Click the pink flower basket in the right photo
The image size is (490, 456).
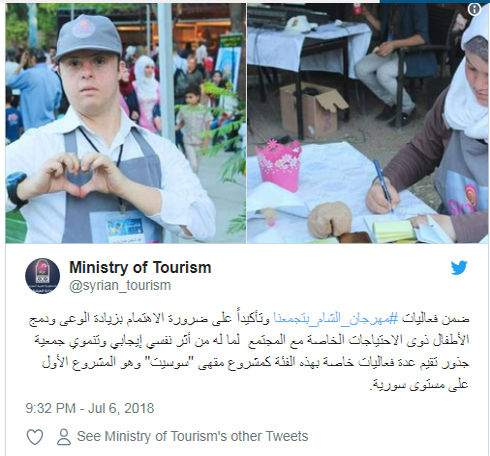point(278,164)
